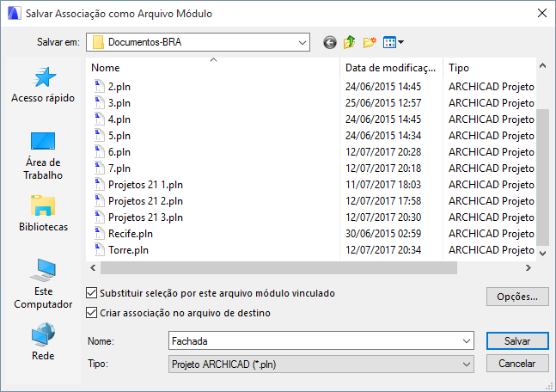
Task: Click scroll down arrow of file list
Action: 542,253
